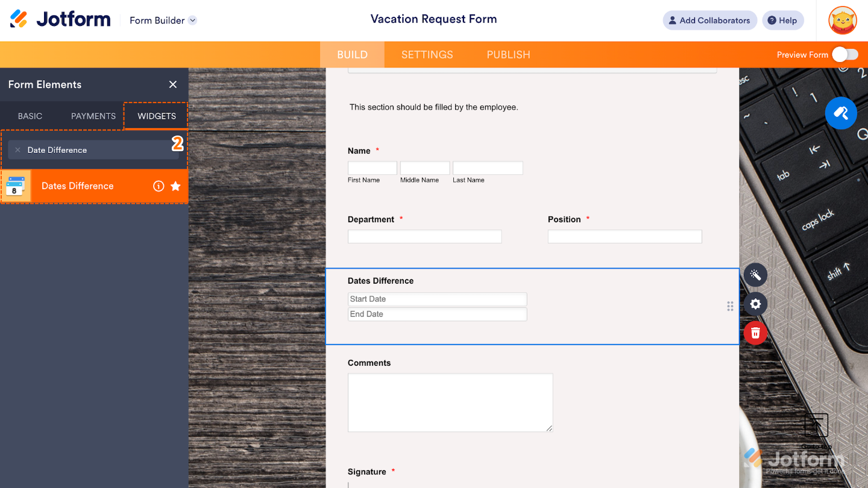Open your account avatar menu

click(842, 20)
